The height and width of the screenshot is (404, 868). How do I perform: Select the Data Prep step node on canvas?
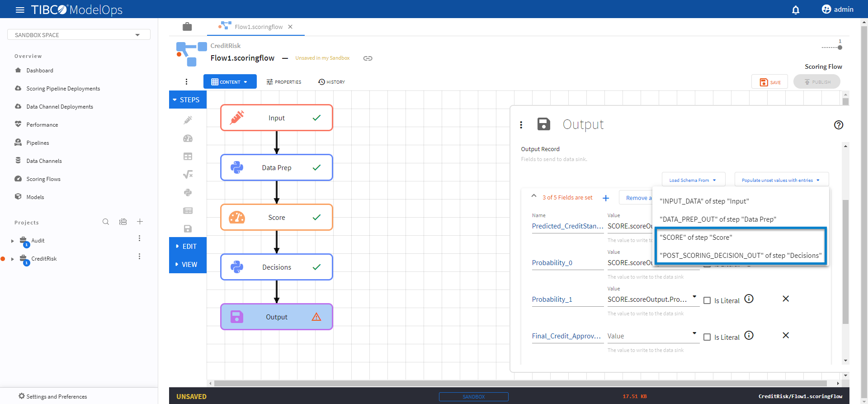pos(277,167)
